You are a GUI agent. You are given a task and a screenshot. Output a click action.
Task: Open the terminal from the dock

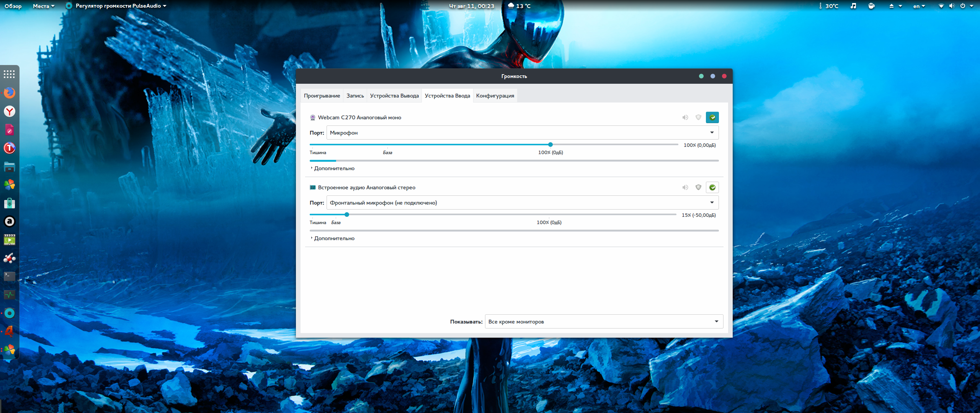point(10,276)
